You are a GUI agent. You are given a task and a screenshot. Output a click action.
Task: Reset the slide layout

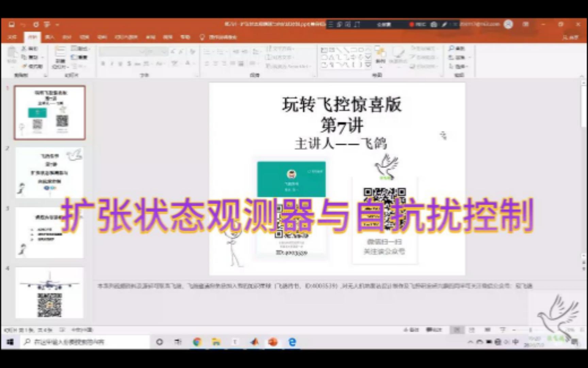point(79,57)
